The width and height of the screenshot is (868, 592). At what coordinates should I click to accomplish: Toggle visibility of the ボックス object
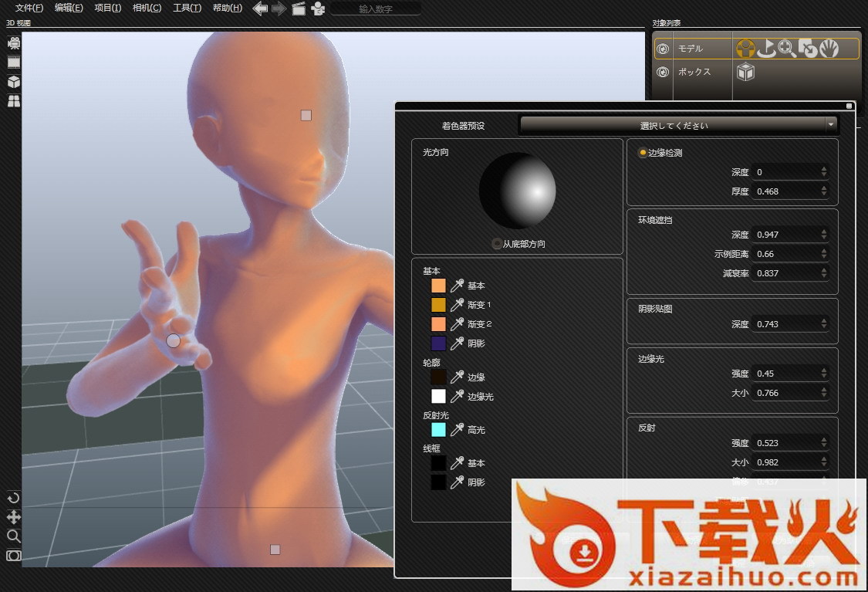pyautogui.click(x=663, y=72)
